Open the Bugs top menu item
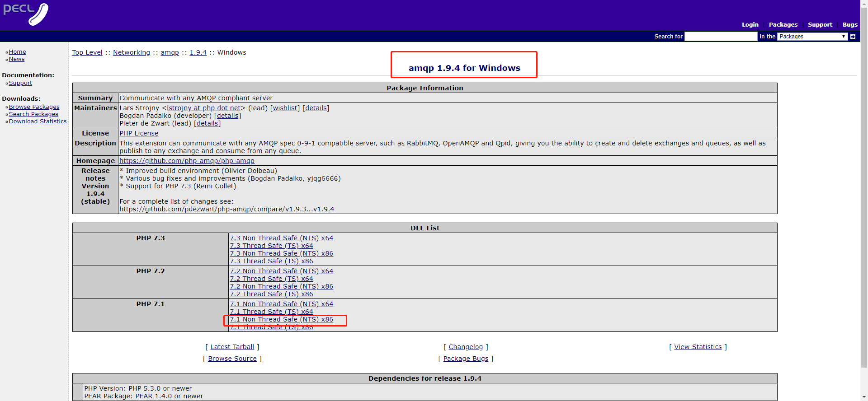The height and width of the screenshot is (401, 868). (x=850, y=25)
